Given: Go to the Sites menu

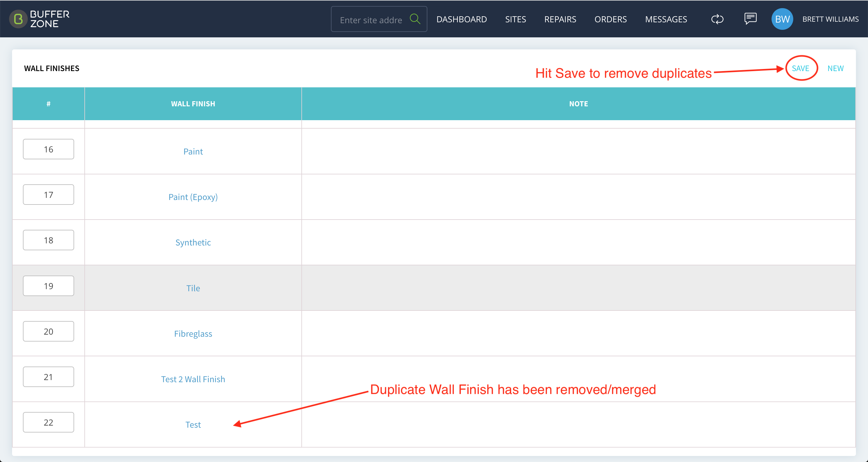Looking at the screenshot, I should [x=515, y=20].
